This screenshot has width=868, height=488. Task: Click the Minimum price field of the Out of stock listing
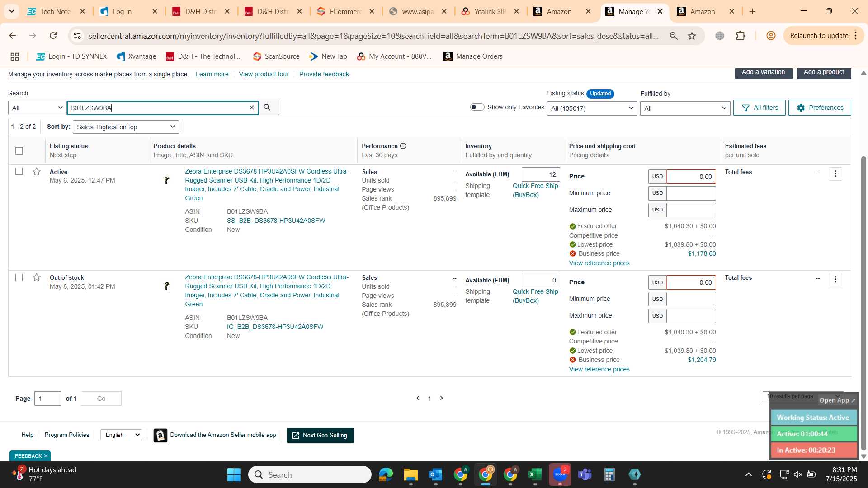tap(691, 299)
